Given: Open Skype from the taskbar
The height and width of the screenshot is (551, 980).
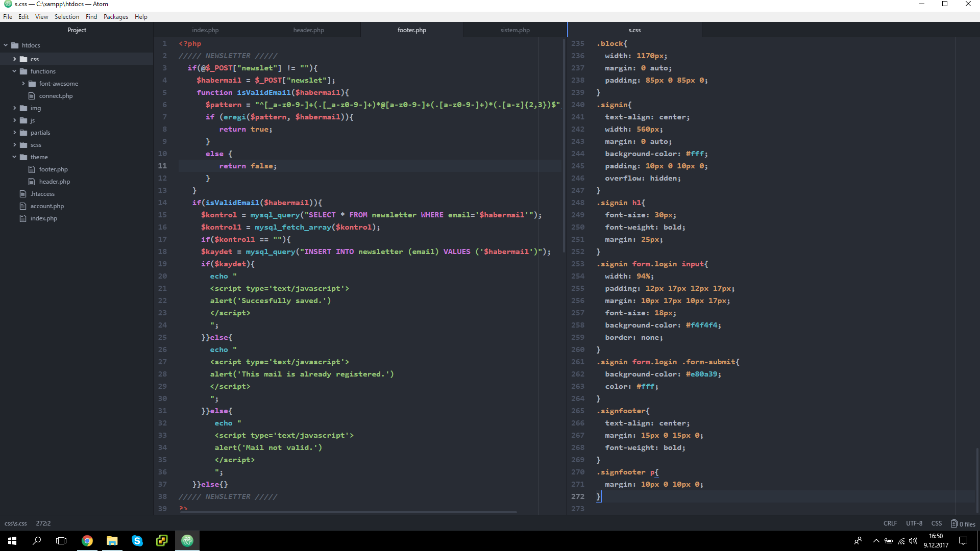Looking at the screenshot, I should [x=137, y=541].
